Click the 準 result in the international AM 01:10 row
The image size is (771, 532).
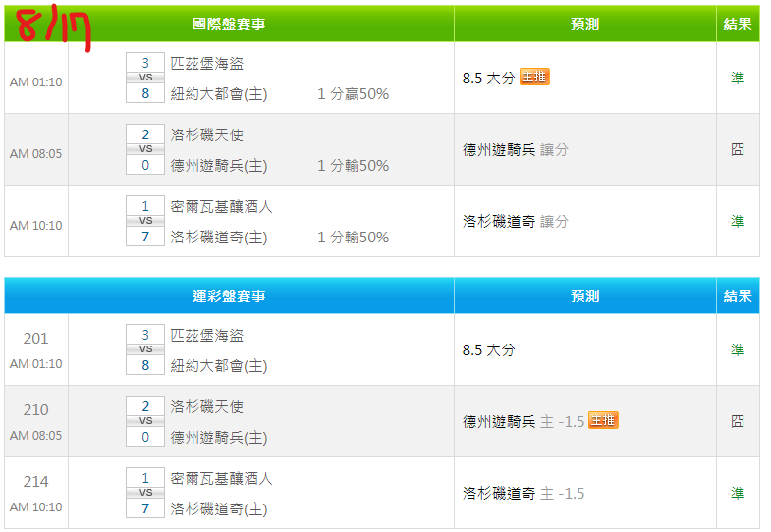[x=738, y=78]
